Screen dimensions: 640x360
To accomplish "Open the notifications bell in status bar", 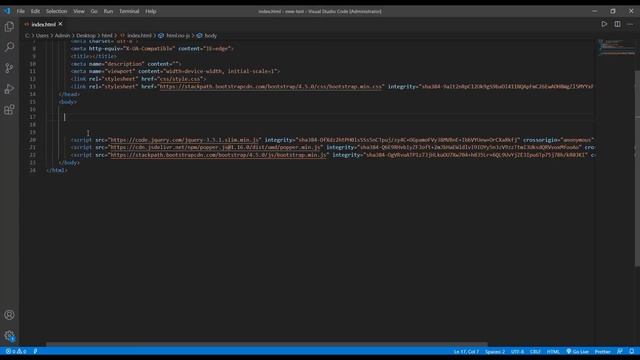I will (x=631, y=351).
